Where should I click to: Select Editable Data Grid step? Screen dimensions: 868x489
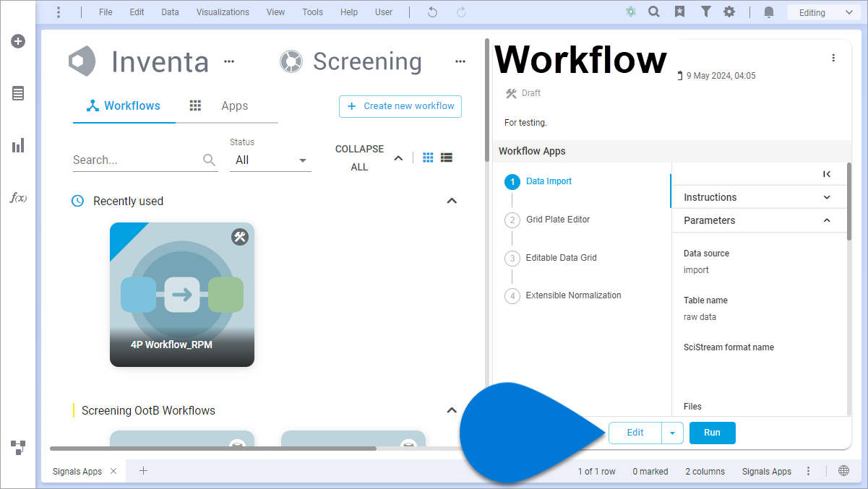(x=561, y=258)
